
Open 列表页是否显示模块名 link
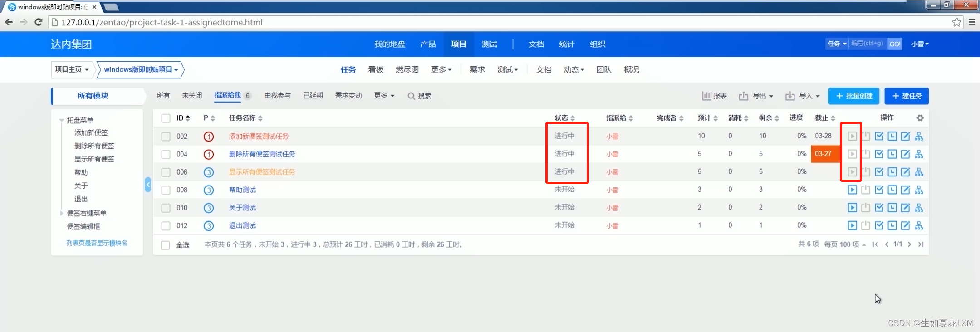pos(97,243)
